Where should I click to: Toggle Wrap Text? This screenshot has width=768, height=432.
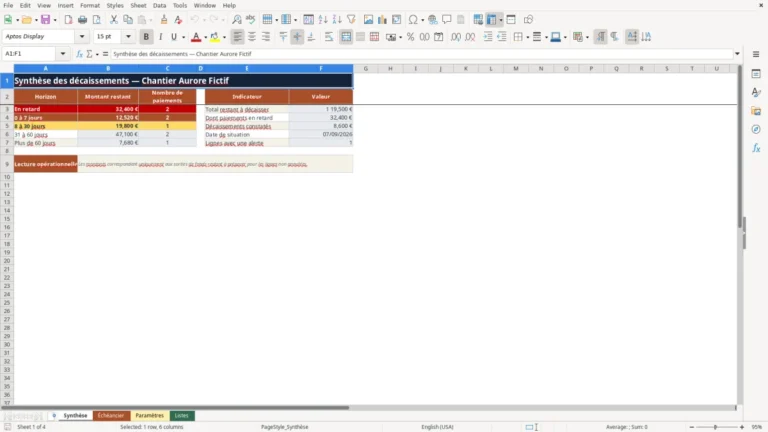pos(329,37)
